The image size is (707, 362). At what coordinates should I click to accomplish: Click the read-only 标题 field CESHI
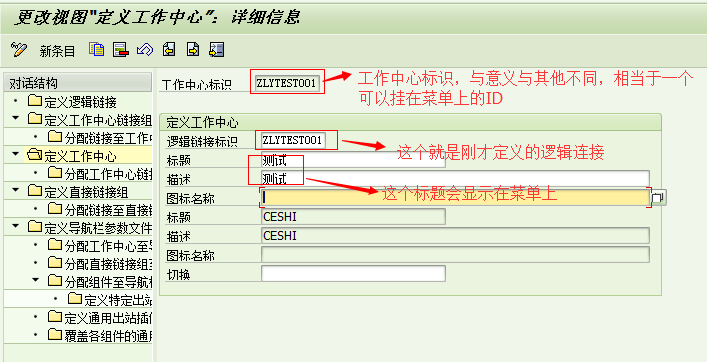click(x=353, y=216)
